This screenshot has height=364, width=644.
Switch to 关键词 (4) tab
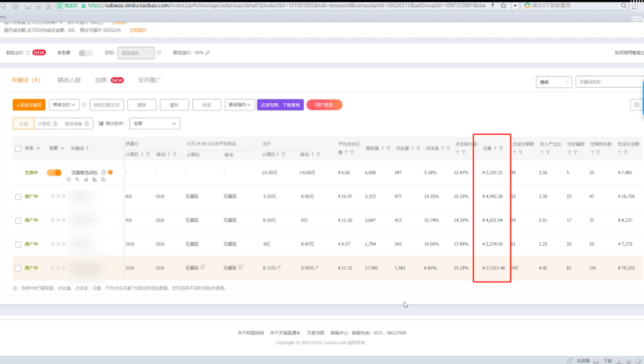26,80
